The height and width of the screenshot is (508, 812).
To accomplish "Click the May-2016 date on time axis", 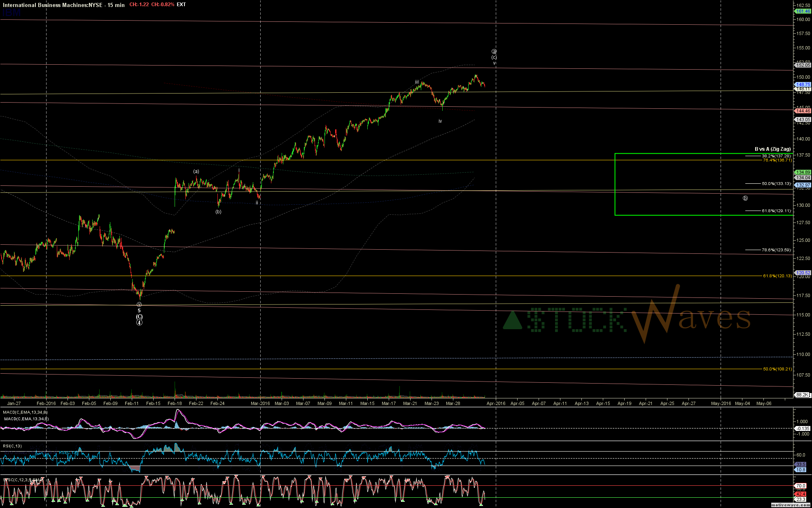I will point(721,403).
